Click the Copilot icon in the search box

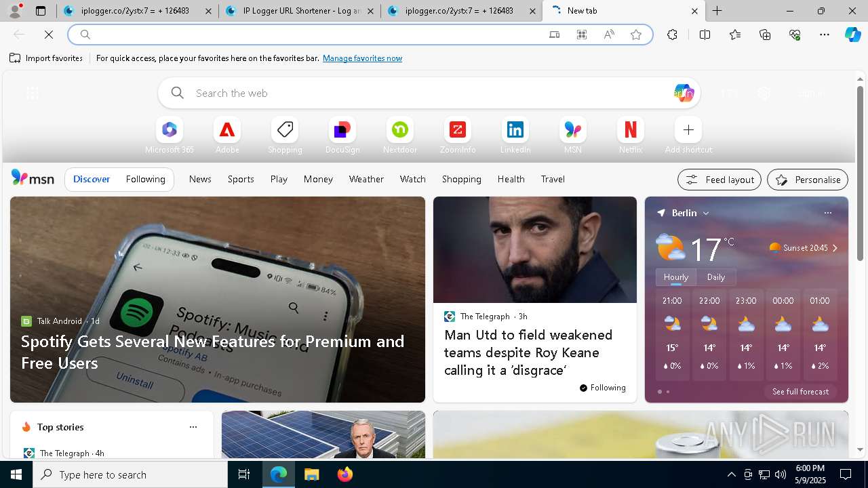pos(684,93)
